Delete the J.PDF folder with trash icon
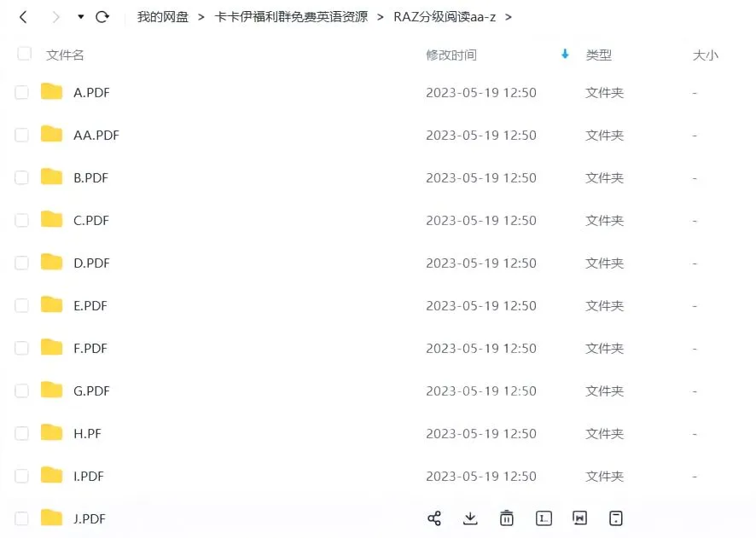The image size is (756, 538). [507, 518]
